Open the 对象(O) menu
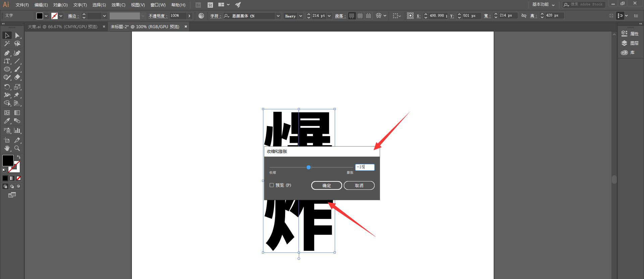The image size is (644, 279). coord(60,5)
